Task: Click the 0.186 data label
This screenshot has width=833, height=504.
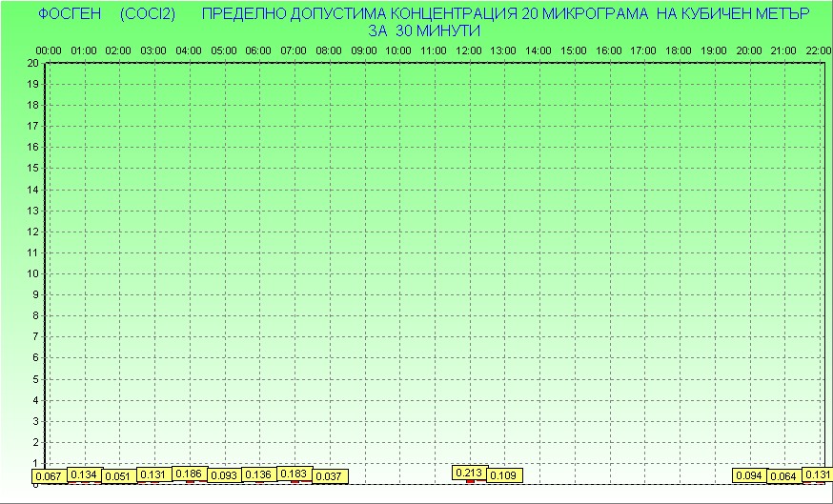Action: pyautogui.click(x=190, y=474)
